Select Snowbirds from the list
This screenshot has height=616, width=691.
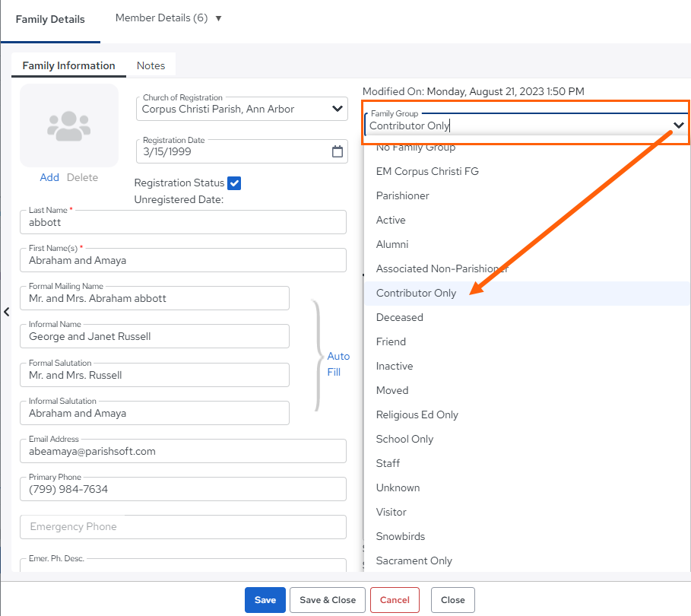[x=527, y=537]
